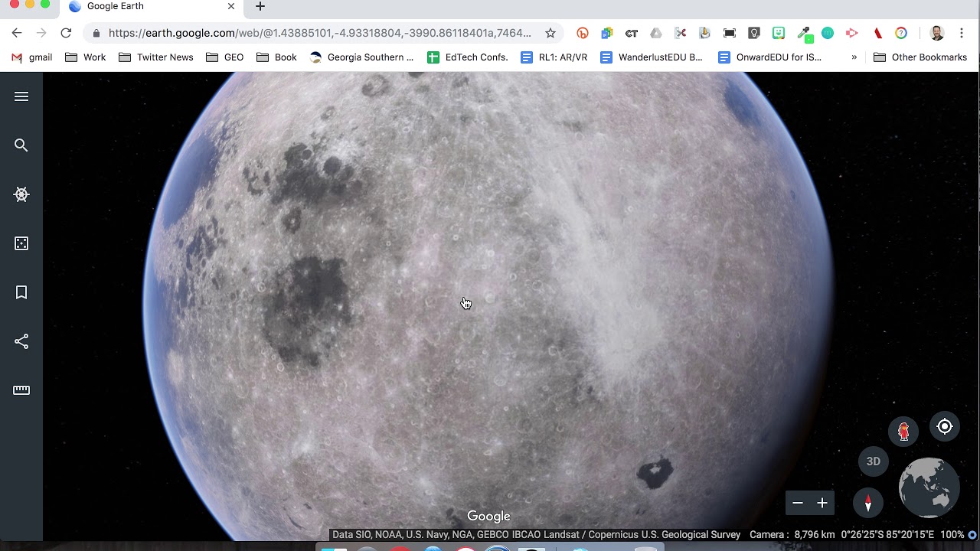Close the Google Earth tab

(231, 6)
